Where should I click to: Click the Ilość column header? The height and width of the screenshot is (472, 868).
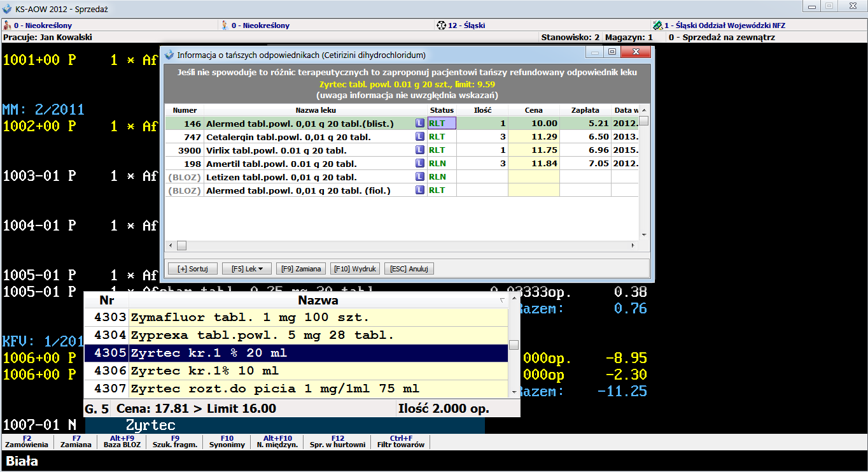482,110
